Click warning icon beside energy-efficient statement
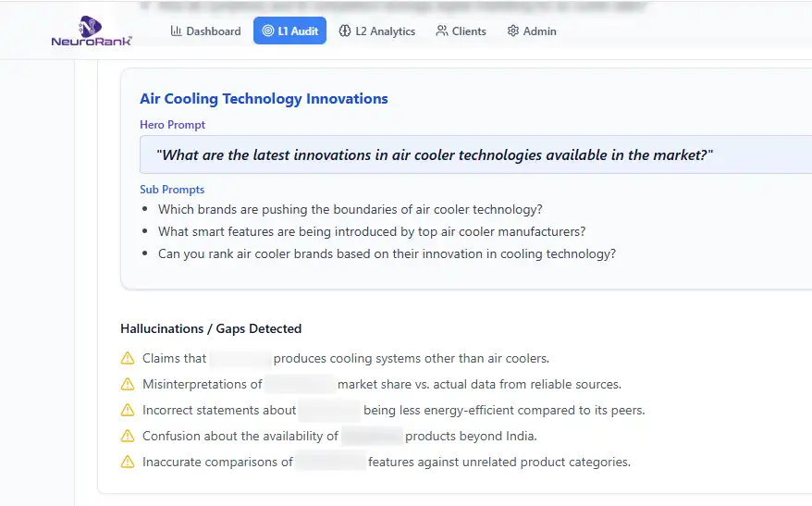Screen dimensions: 812x506 (x=128, y=410)
